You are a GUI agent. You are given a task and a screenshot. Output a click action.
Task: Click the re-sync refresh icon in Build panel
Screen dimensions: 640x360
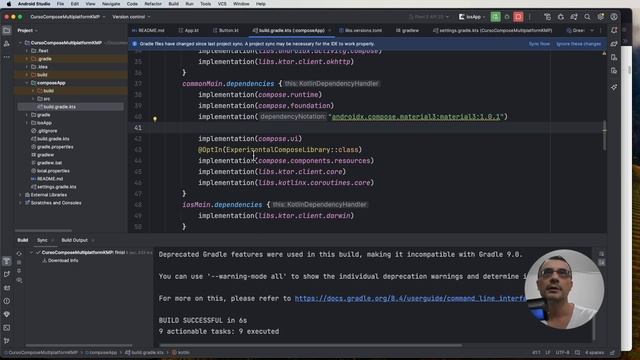click(x=19, y=253)
